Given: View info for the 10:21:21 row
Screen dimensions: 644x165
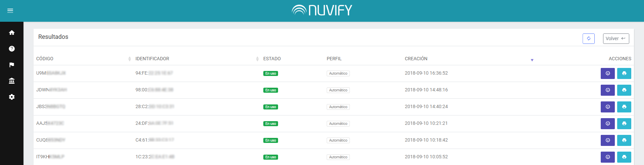Looking at the screenshot, I should 608,123.
